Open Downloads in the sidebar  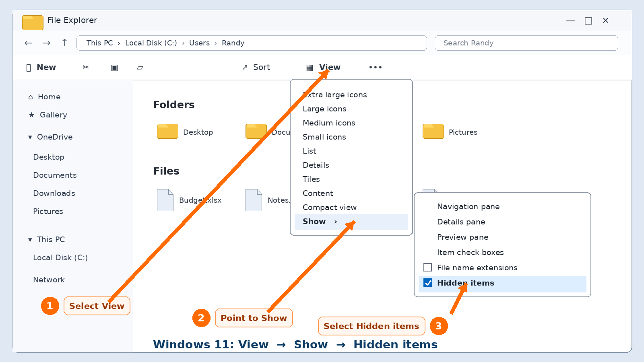[54, 193]
